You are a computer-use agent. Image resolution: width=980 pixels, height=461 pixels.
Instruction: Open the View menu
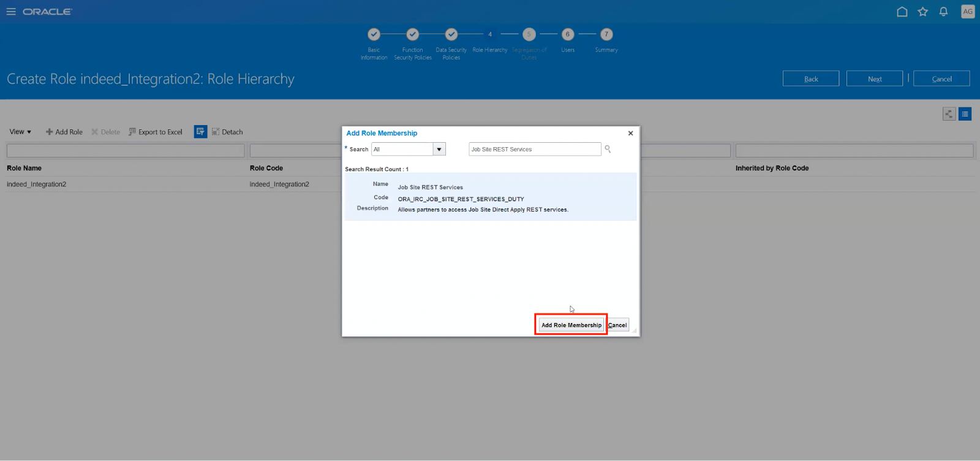(20, 132)
